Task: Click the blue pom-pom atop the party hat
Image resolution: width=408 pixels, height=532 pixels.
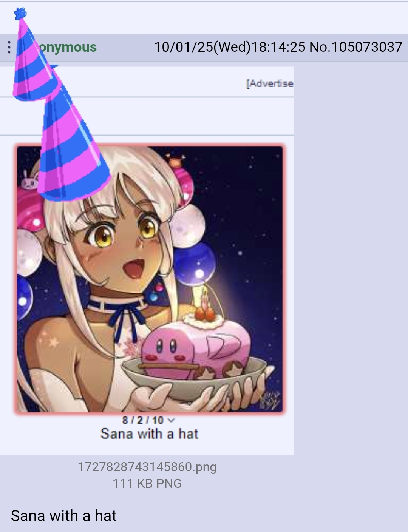Action: 20,14
